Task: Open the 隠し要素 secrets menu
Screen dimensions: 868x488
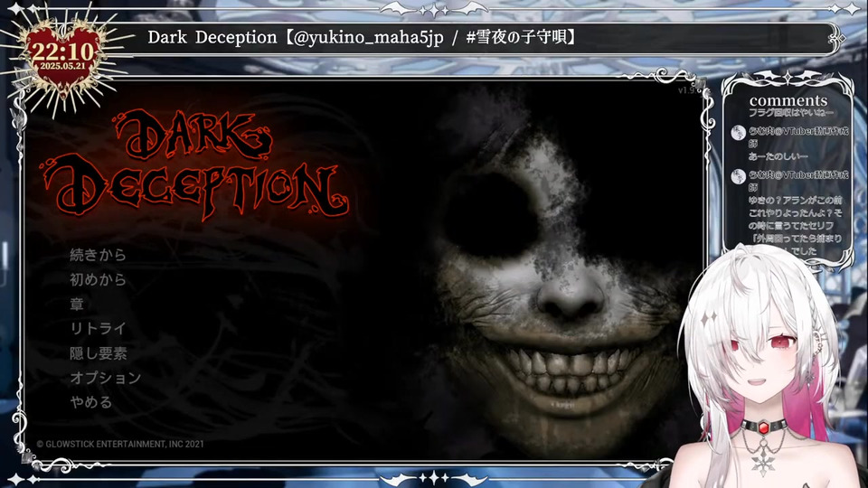Action: 98,353
